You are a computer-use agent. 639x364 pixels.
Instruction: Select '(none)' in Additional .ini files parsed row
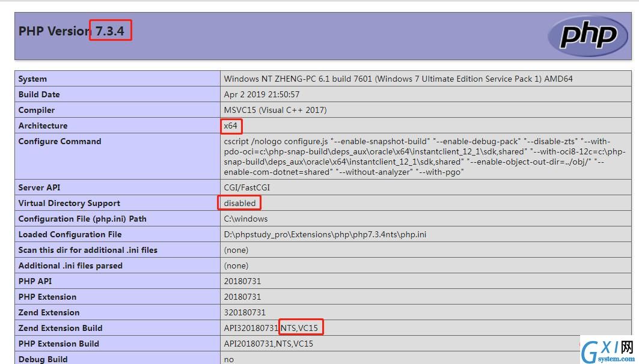236,266
